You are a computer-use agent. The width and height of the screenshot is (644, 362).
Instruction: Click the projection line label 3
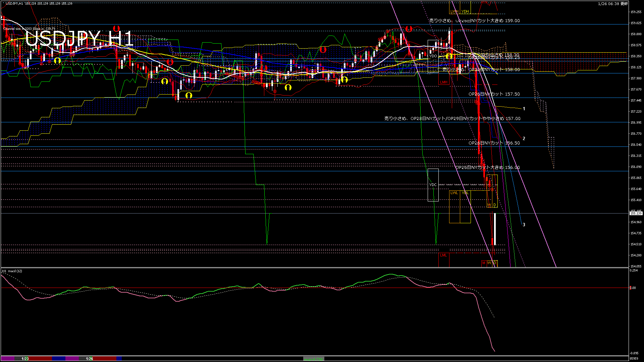tap(524, 225)
